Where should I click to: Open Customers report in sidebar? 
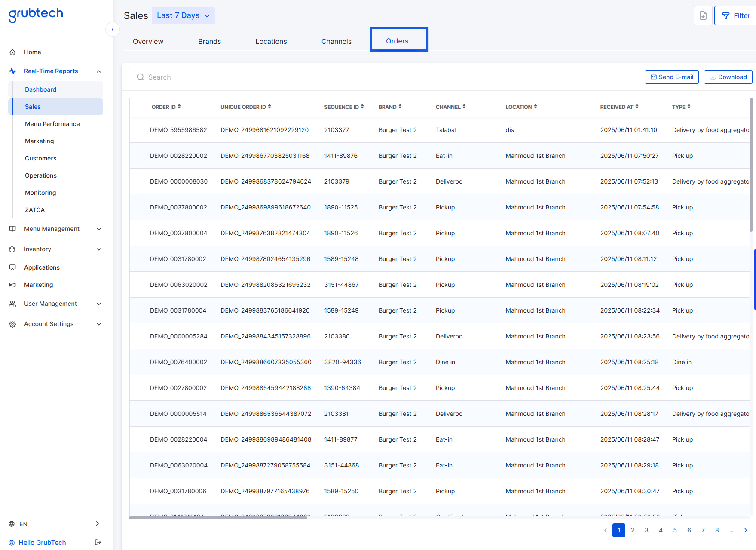(40, 158)
